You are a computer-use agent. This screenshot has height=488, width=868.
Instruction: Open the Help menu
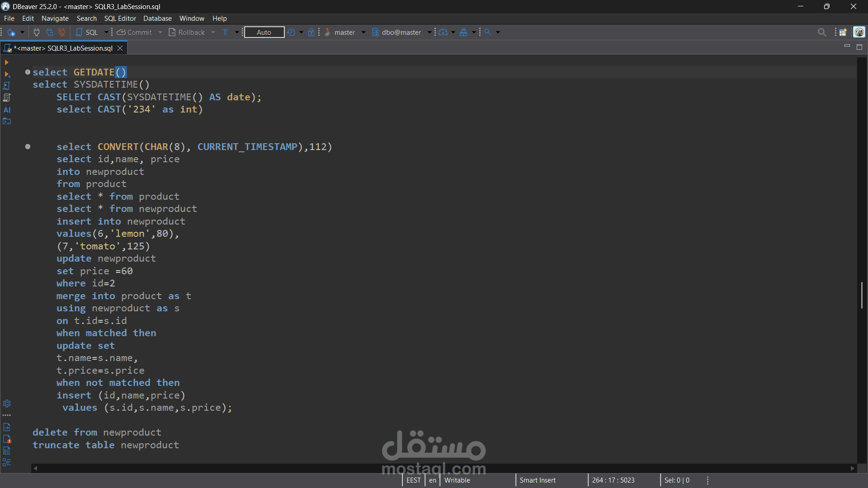[x=220, y=19]
